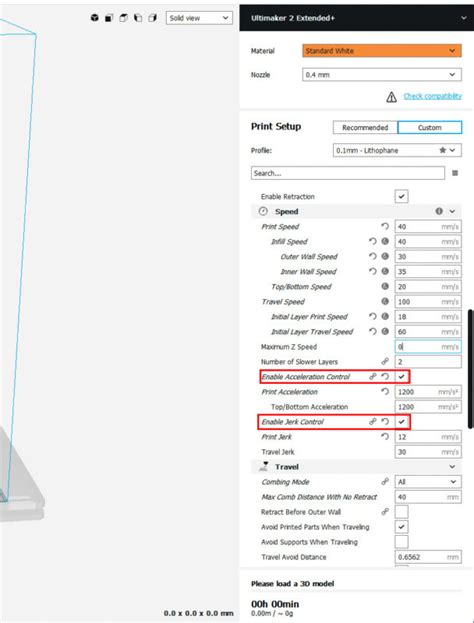Viewport: 474px width, 623px height.
Task: Reset the Enable Jerk Control setting
Action: [385, 422]
